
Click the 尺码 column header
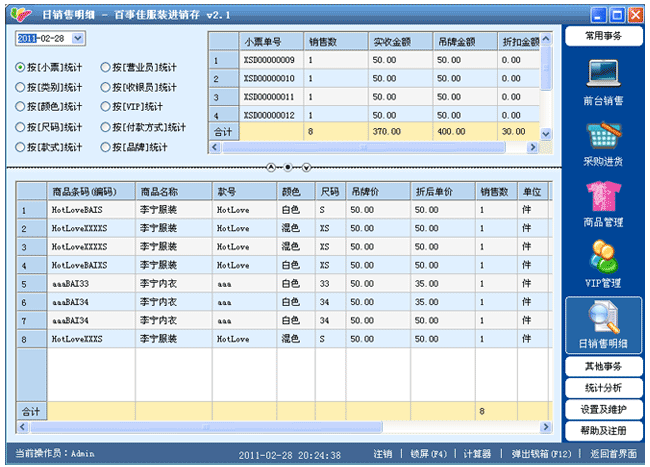[330, 192]
